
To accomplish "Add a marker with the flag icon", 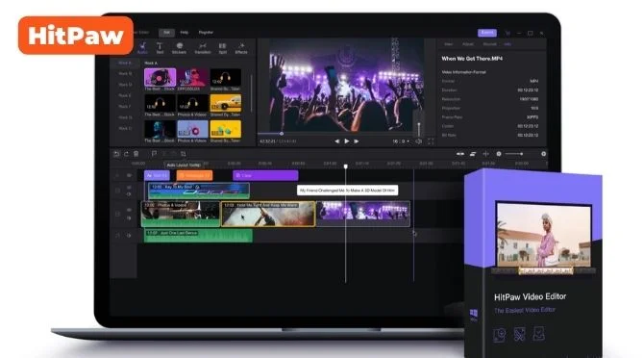I will [x=154, y=154].
